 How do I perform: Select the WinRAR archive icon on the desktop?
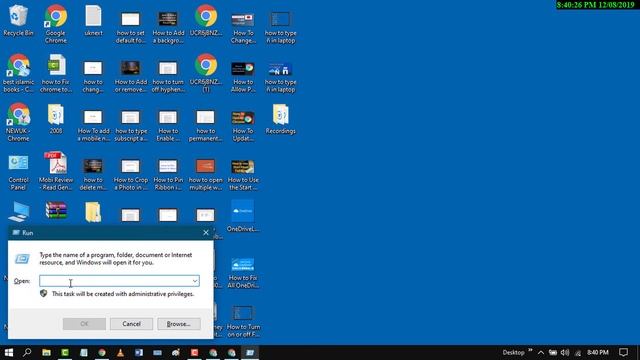tap(56, 211)
